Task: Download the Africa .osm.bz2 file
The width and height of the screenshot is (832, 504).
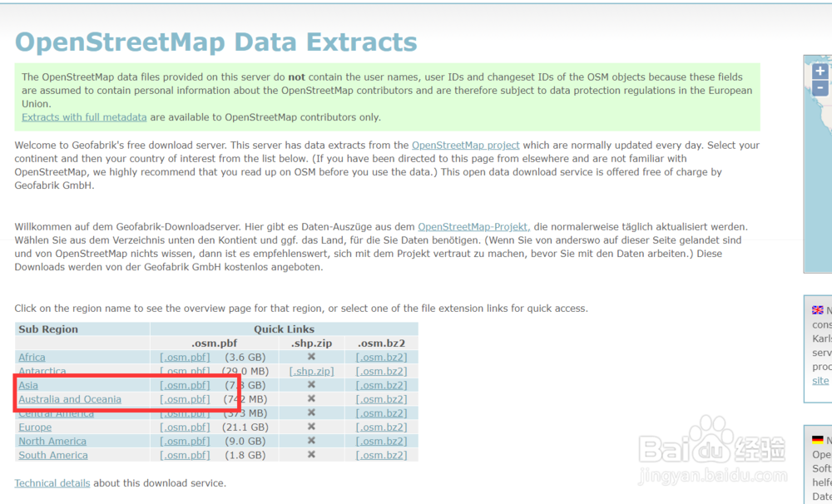Action: 382,357
